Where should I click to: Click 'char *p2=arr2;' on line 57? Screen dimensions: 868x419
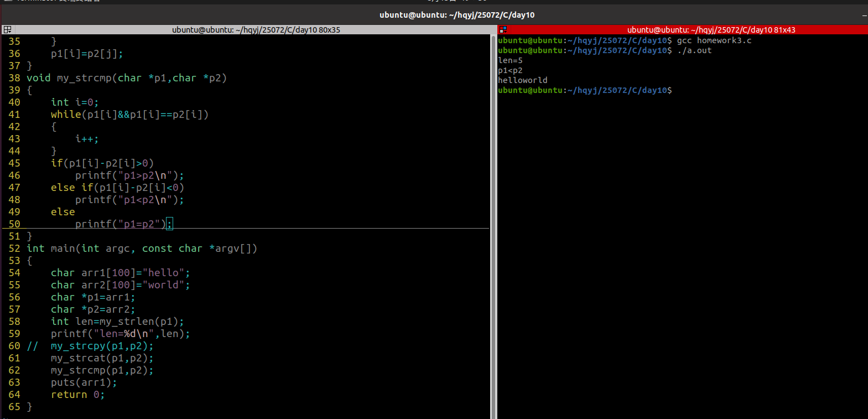pos(93,309)
